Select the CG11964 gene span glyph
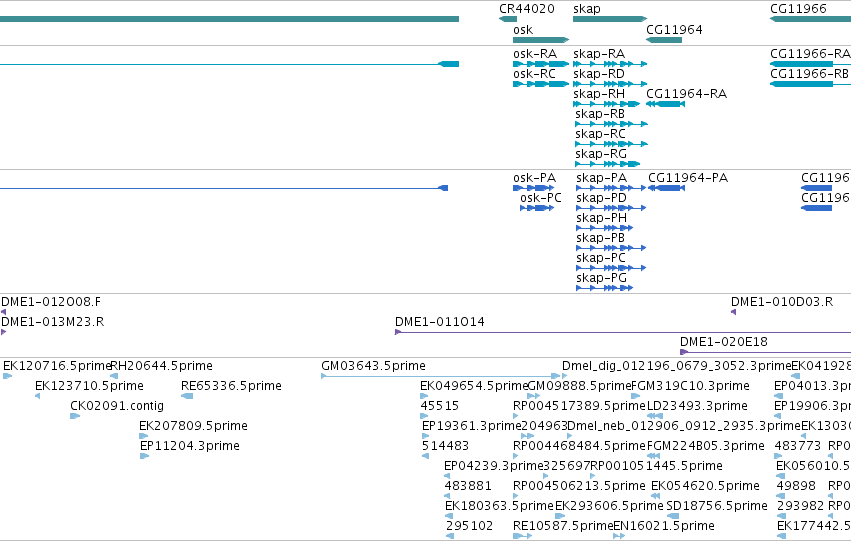The image size is (851, 541). click(664, 40)
